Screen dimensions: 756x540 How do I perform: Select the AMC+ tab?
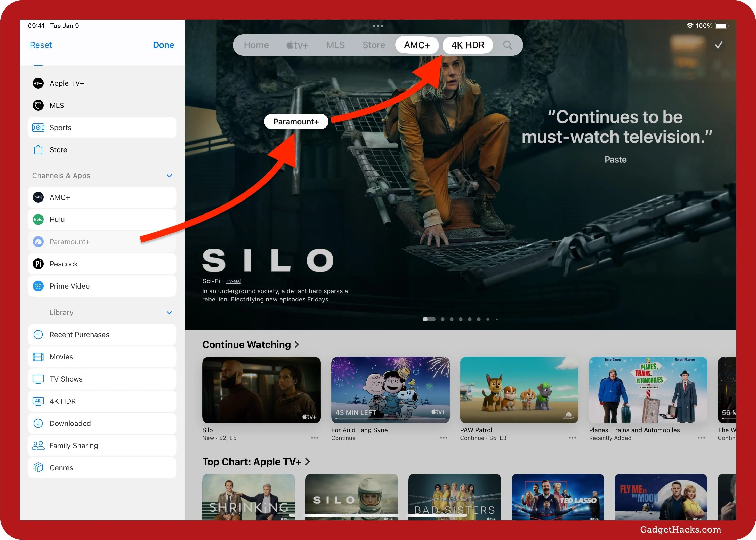pos(417,45)
